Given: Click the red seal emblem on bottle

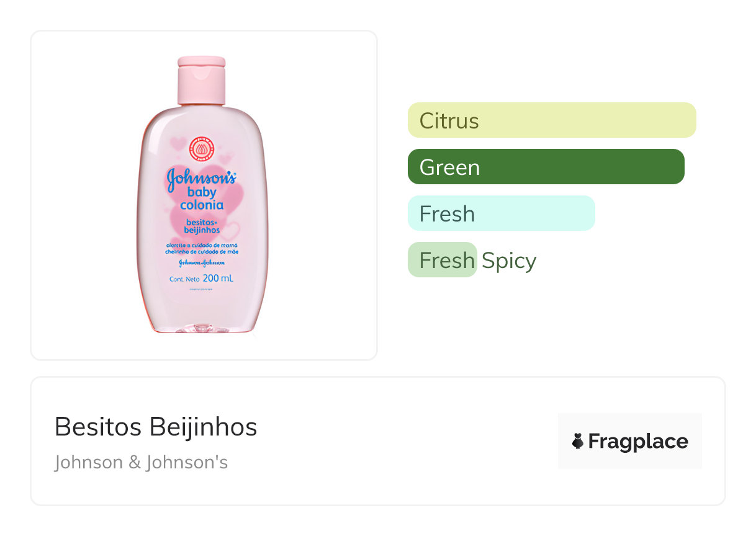Looking at the screenshot, I should [200, 150].
